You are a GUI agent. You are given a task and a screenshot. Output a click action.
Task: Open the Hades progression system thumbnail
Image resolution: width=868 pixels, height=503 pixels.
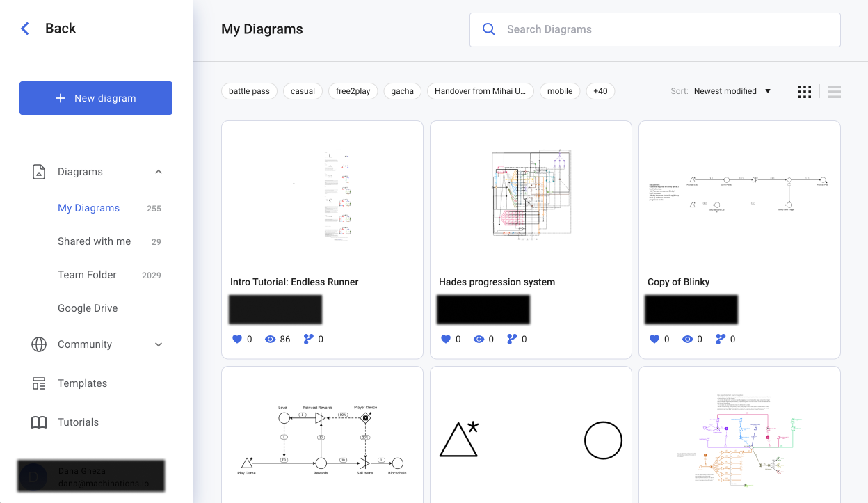click(x=531, y=195)
